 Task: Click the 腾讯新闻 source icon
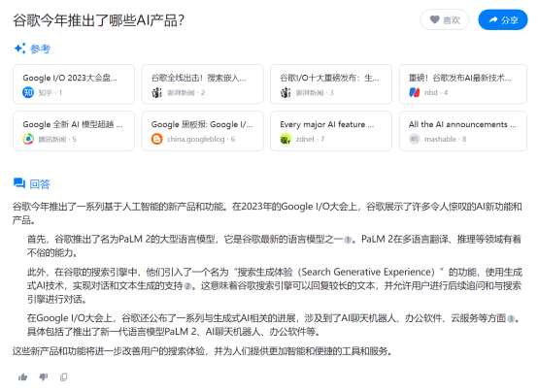click(28, 139)
